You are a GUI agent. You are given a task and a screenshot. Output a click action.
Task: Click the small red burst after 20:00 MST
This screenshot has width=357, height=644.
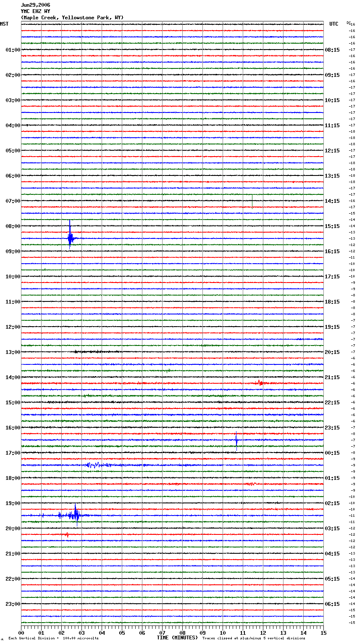pyautogui.click(x=66, y=534)
